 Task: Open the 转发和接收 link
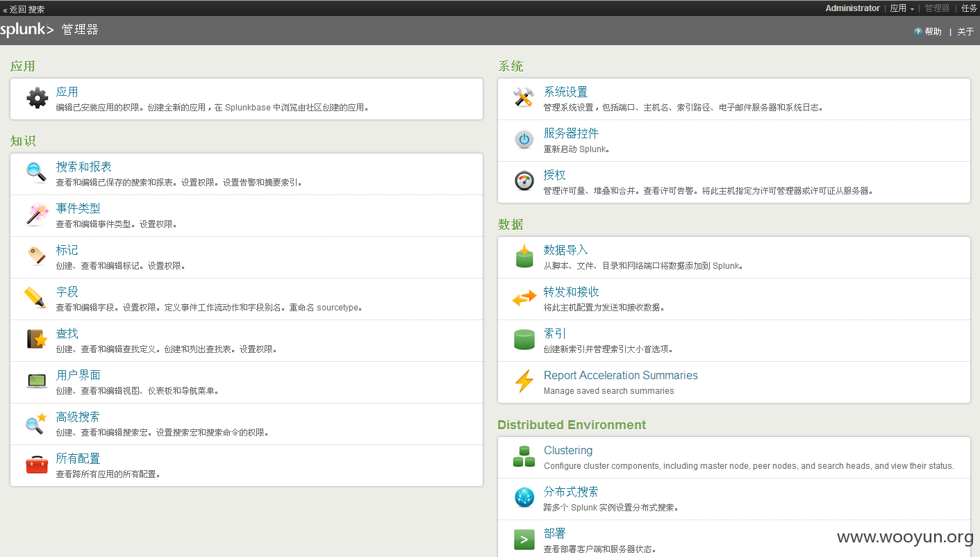[571, 292]
